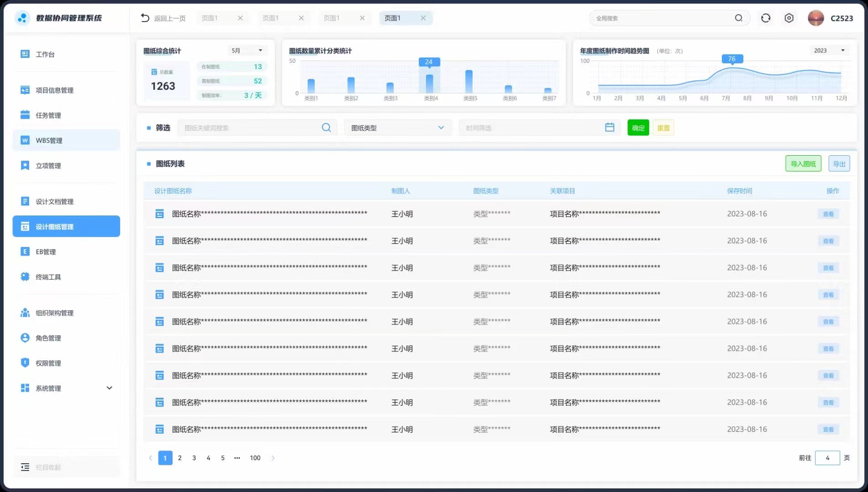Click the 制图效率 value 3 / 天

point(253,95)
